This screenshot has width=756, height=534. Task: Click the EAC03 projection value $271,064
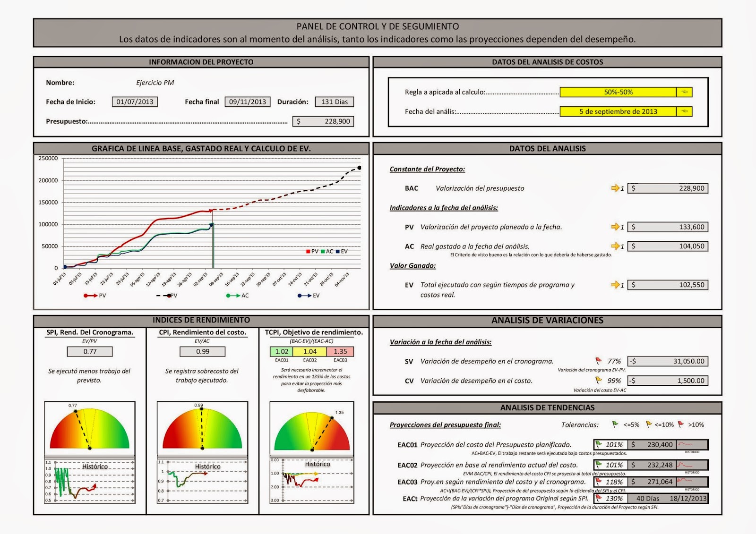click(x=652, y=482)
